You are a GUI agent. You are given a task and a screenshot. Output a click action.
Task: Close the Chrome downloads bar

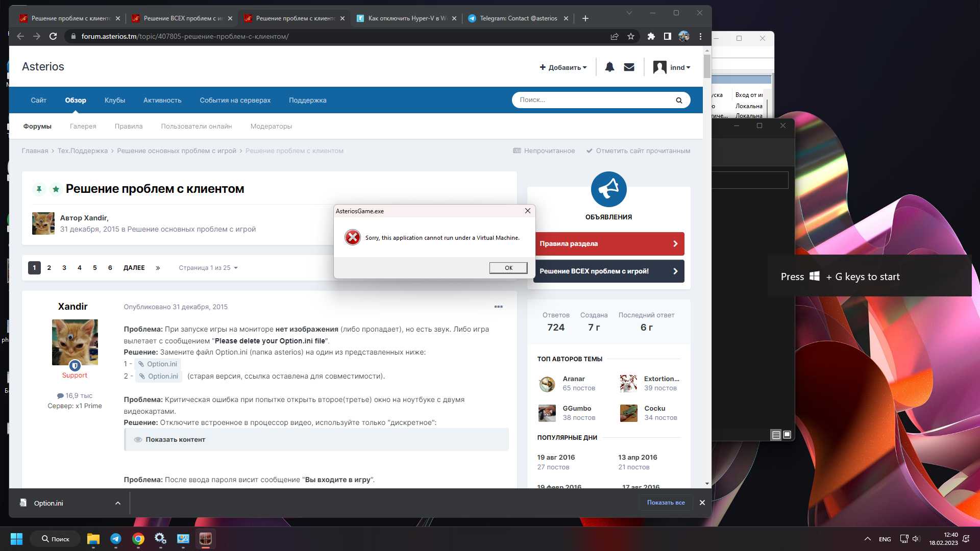click(x=702, y=503)
